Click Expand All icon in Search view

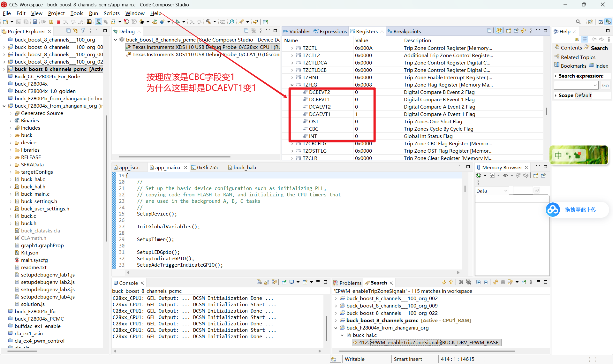coord(478,282)
